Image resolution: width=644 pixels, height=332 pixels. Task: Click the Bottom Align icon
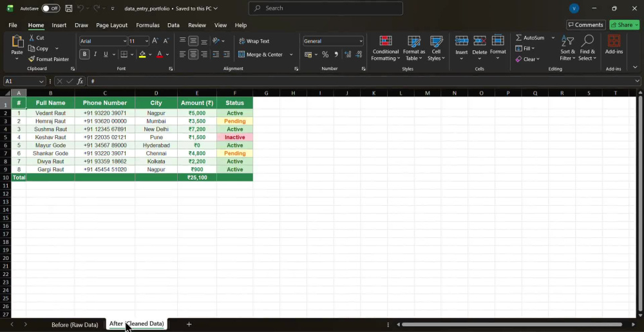coord(204,41)
